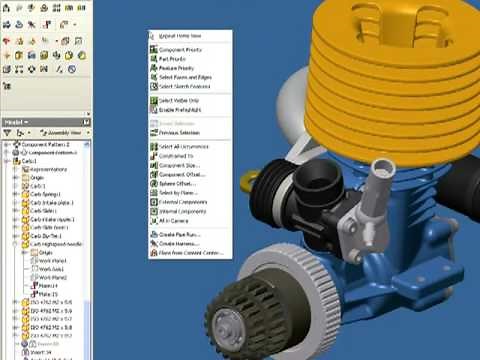Click the grid-of-squares icon in the top toolbar row
The height and width of the screenshot is (360, 480).
point(56,8)
